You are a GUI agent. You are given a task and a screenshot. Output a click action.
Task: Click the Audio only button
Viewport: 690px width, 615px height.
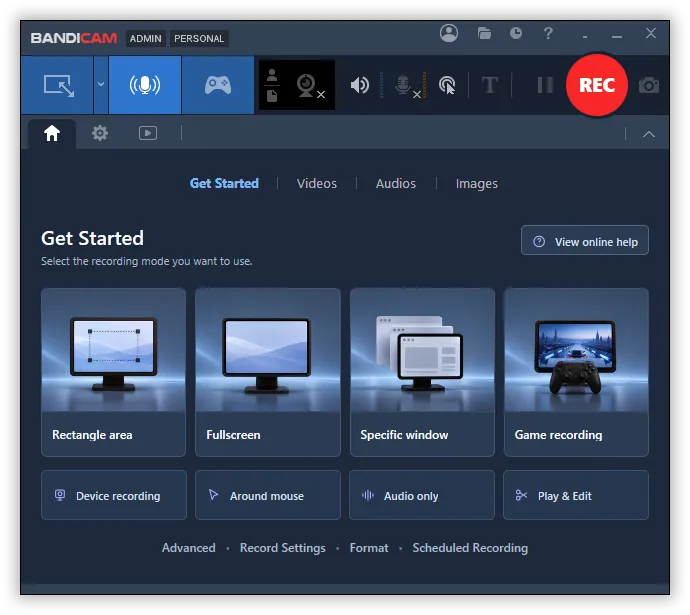[422, 495]
